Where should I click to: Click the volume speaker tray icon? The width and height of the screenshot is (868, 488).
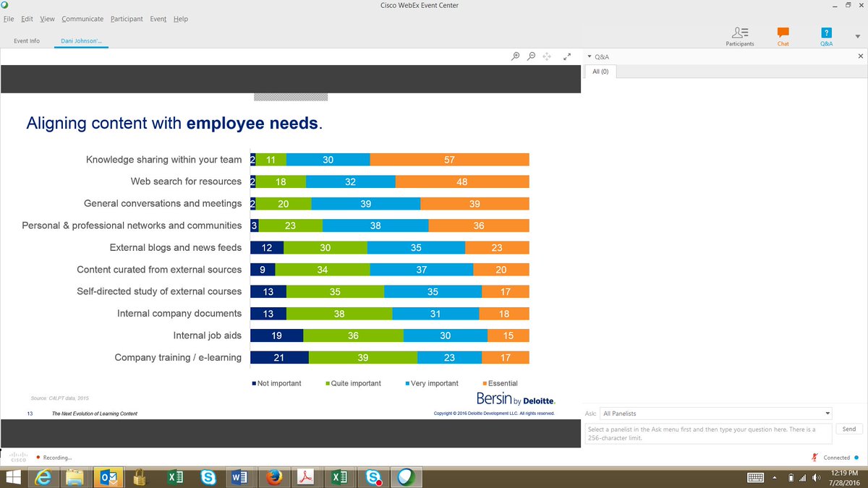[x=814, y=477]
